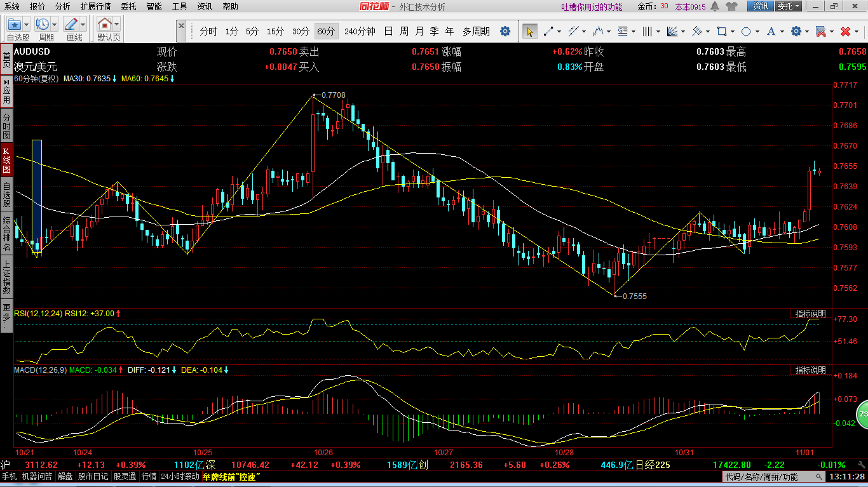Click 机器问答 in bottom bar
This screenshot has height=487, width=868.
coord(37,476)
